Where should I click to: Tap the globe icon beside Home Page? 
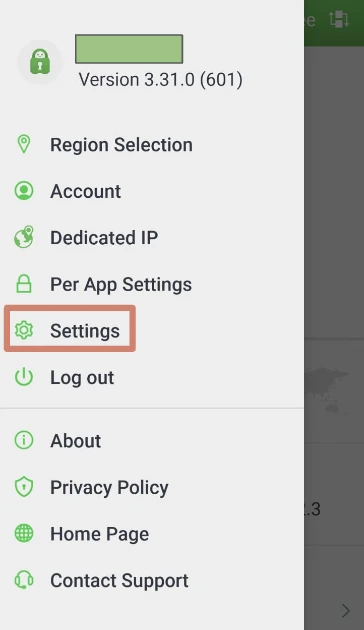pos(24,534)
